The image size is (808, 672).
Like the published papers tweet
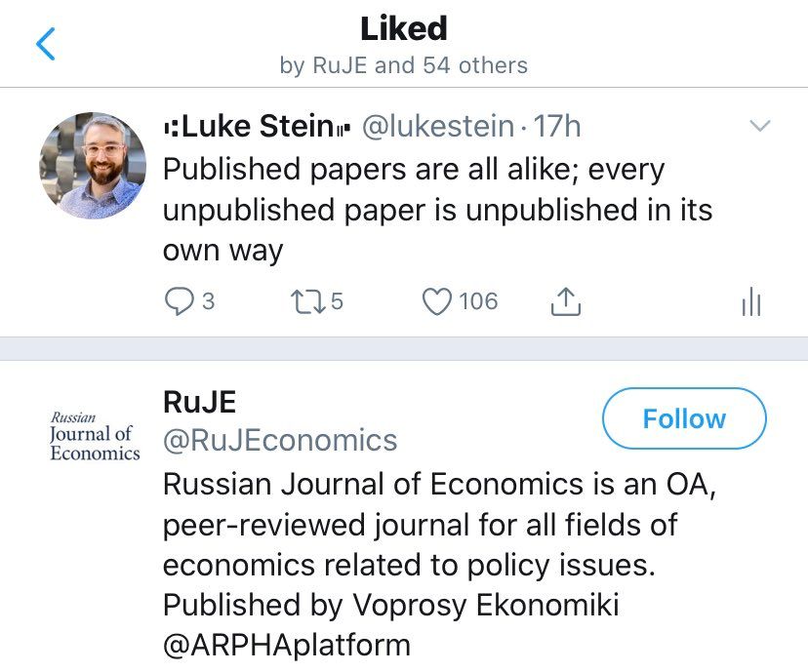[x=437, y=302]
